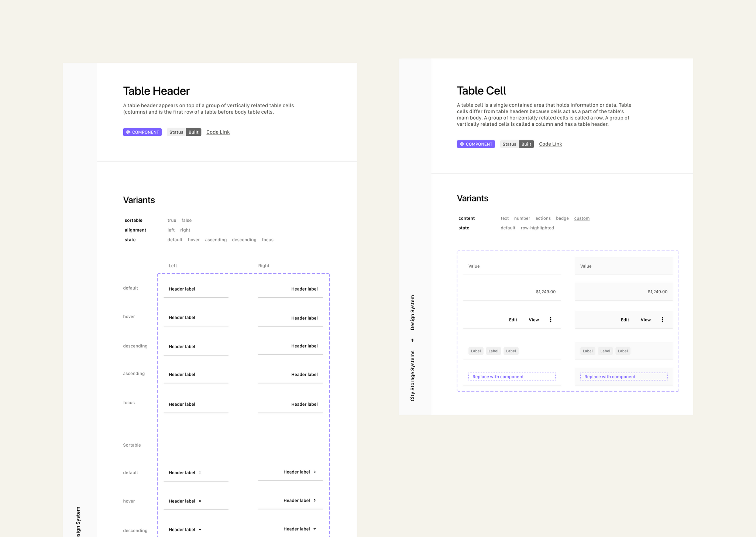Click the up arrow in the sidebar breadcrumb

pyautogui.click(x=412, y=340)
